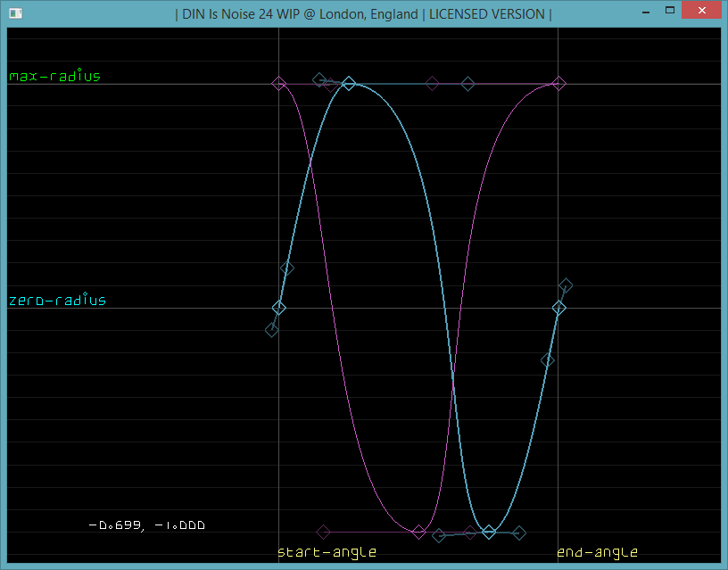Screen dimensions: 728x570
Task: Click the yellow start-angle label
Action: pos(327,552)
